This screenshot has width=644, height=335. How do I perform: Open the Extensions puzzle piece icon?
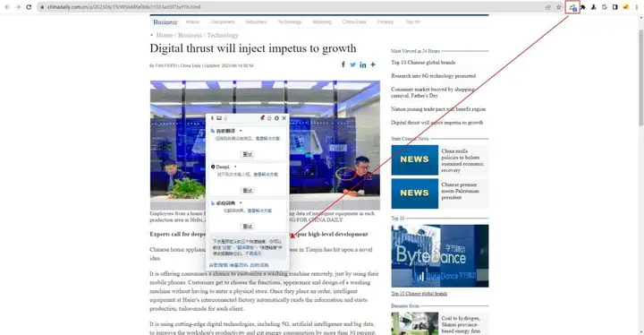[x=583, y=7]
